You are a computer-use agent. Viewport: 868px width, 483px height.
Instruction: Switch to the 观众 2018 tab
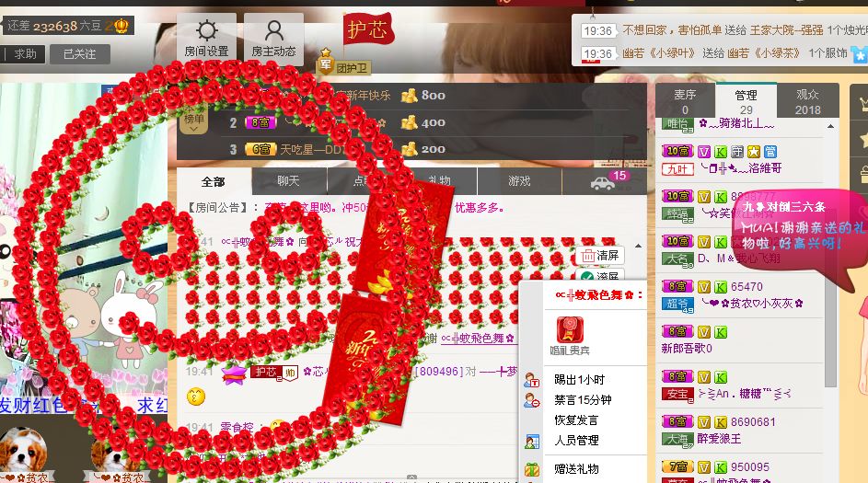pyautogui.click(x=808, y=101)
